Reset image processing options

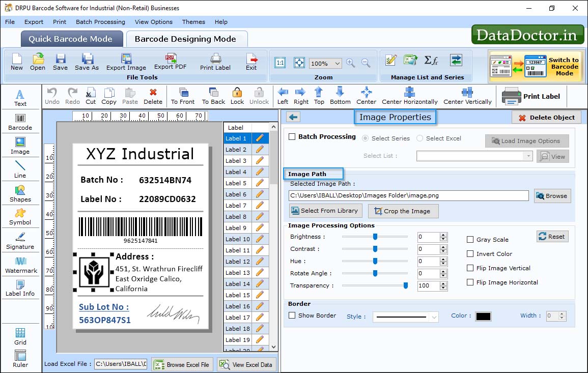tap(552, 237)
